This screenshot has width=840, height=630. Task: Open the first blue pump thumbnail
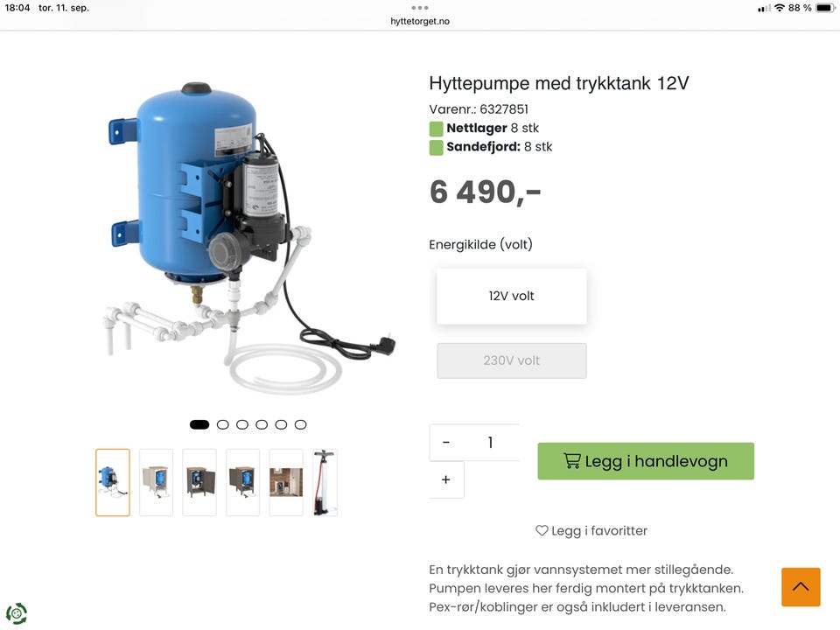tap(113, 483)
